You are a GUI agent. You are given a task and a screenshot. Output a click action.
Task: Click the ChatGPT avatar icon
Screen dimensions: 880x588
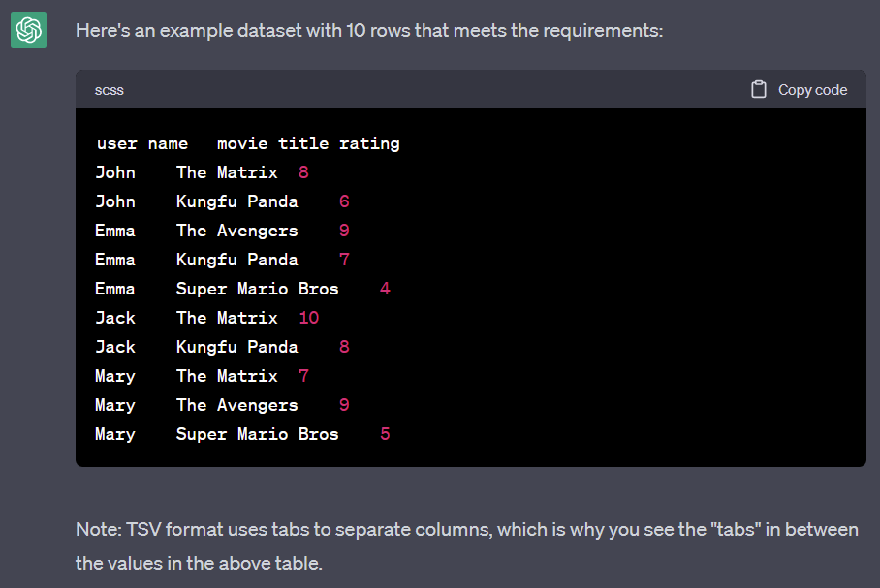tap(29, 31)
